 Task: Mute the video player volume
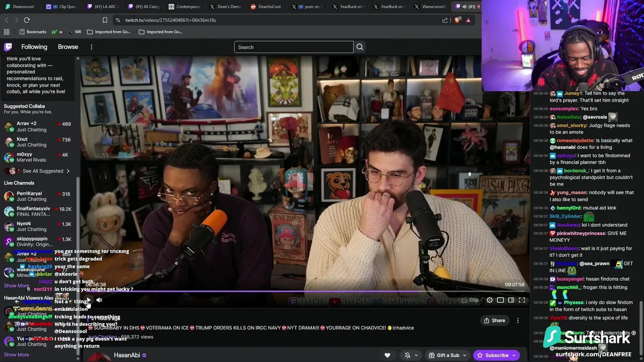coord(99,300)
